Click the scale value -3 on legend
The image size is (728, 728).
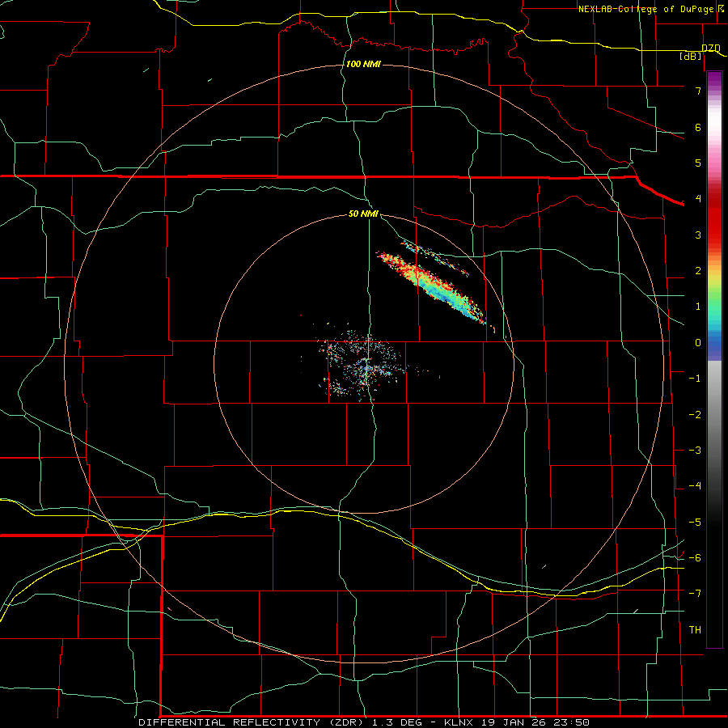pyautogui.click(x=695, y=451)
